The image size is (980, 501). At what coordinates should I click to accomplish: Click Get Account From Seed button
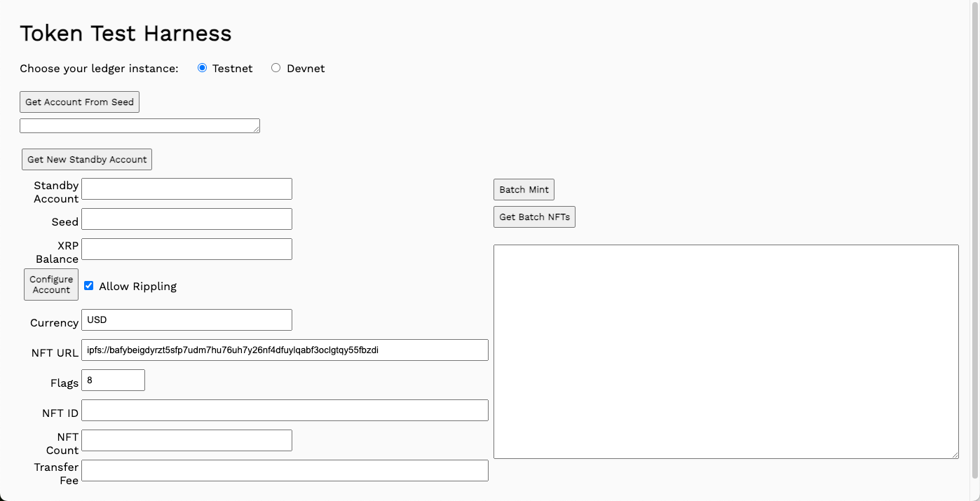[79, 102]
